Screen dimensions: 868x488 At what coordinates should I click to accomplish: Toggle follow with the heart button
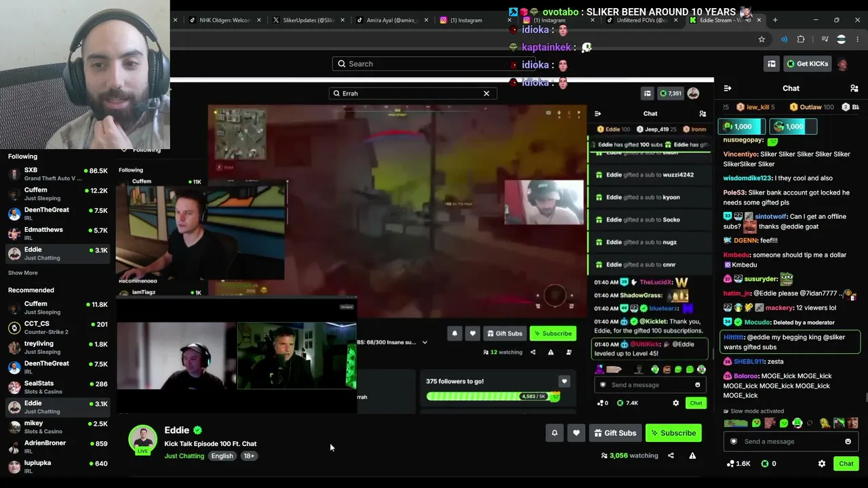pyautogui.click(x=576, y=433)
